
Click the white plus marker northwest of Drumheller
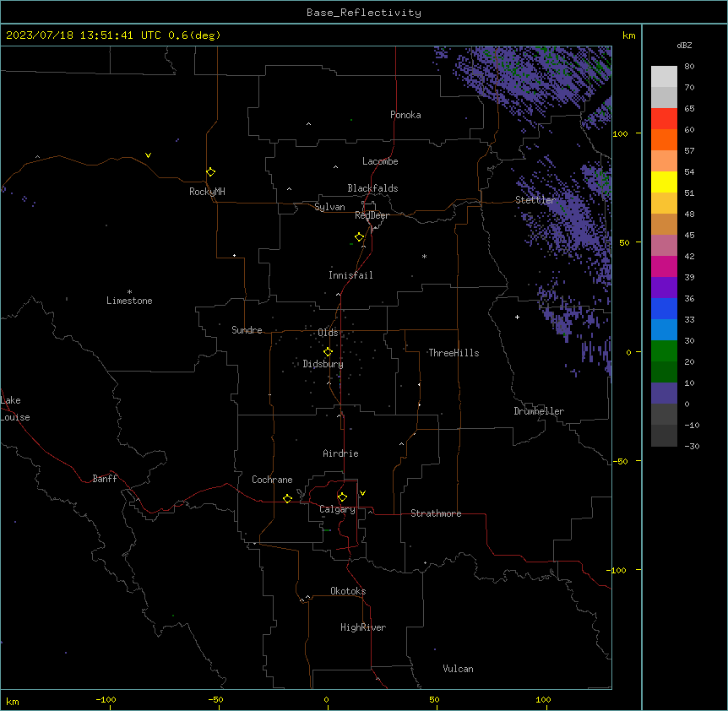(x=517, y=317)
